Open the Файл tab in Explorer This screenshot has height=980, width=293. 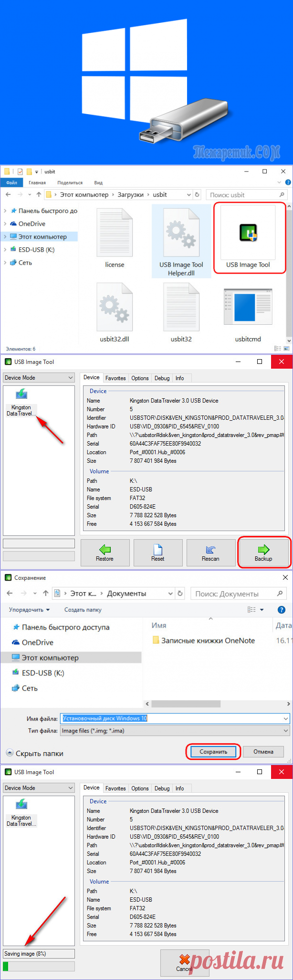[x=11, y=182]
